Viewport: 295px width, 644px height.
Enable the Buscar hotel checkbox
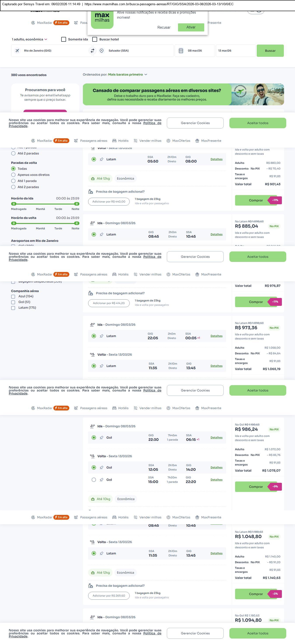[x=95, y=40]
